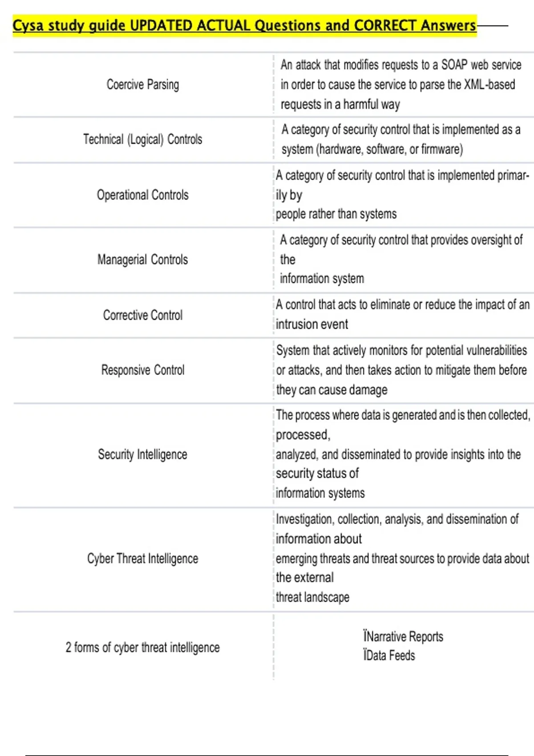Click the Managerial Controls term
Viewport: 534px width, 756px height.
pyautogui.click(x=142, y=260)
